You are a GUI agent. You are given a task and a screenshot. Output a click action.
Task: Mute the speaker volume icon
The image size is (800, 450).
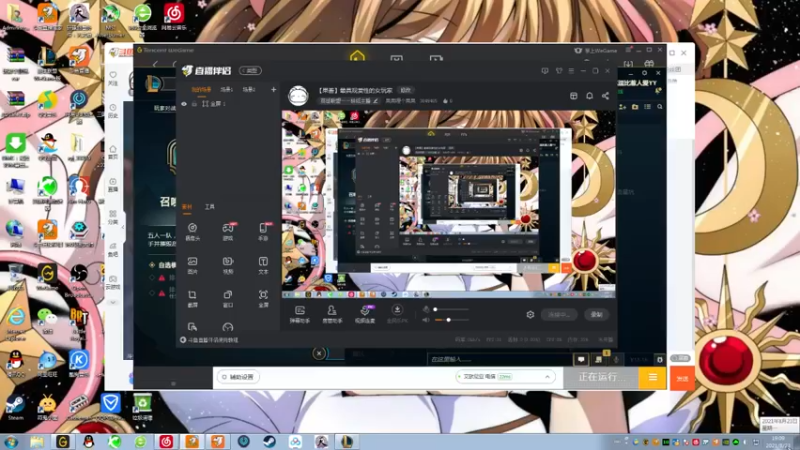pos(426,320)
